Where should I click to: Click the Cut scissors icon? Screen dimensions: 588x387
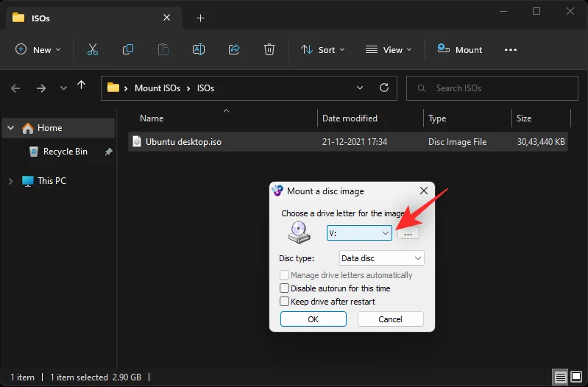click(x=92, y=49)
